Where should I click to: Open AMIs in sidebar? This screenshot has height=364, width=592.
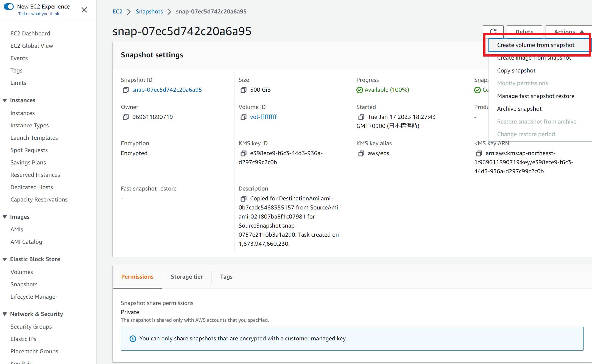17,229
